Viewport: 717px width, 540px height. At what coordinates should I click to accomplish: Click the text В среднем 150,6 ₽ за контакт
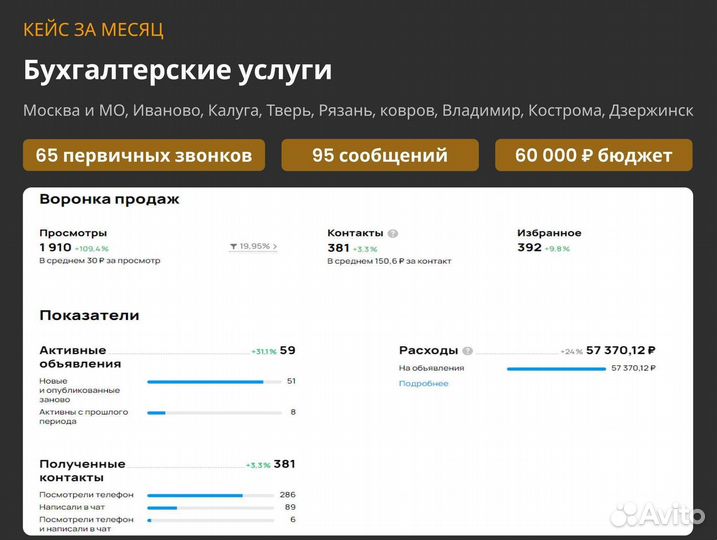(x=389, y=261)
